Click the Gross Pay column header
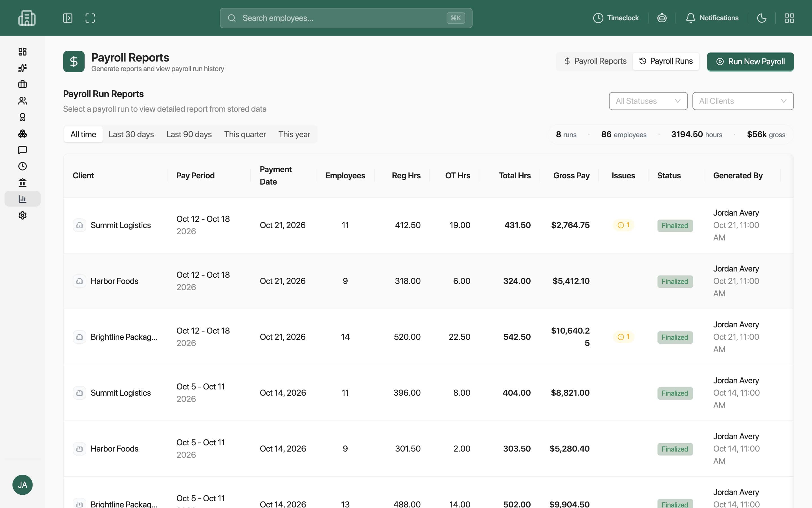812x508 pixels. 571,176
